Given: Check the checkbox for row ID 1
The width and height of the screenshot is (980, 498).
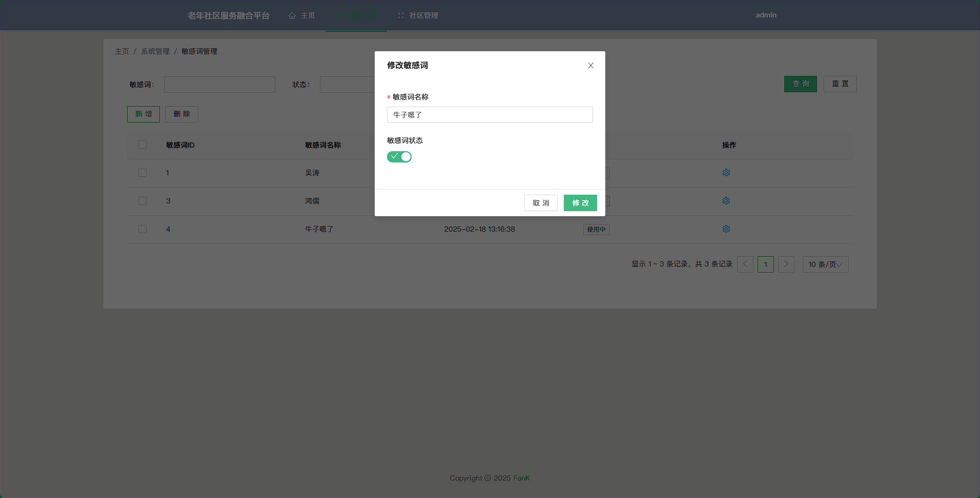Looking at the screenshot, I should [142, 173].
